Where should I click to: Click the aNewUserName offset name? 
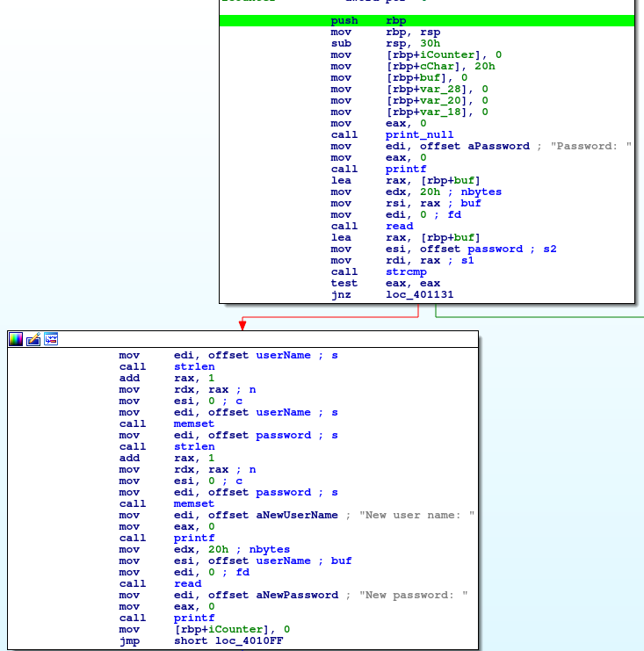click(297, 515)
